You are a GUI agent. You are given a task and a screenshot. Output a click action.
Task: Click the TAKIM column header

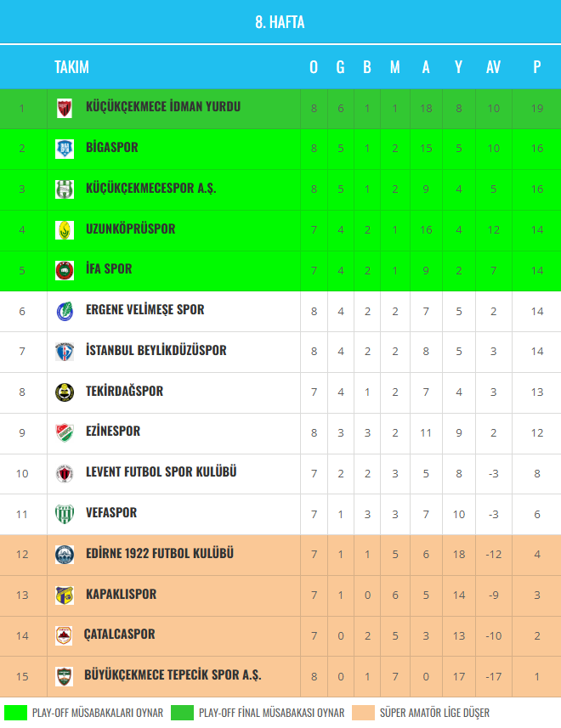coord(71,67)
